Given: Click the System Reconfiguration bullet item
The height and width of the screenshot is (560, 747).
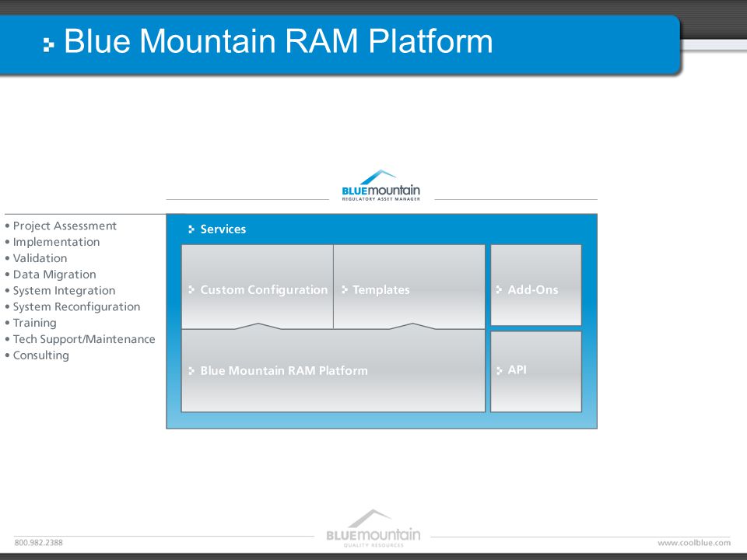Looking at the screenshot, I should pyautogui.click(x=72, y=306).
